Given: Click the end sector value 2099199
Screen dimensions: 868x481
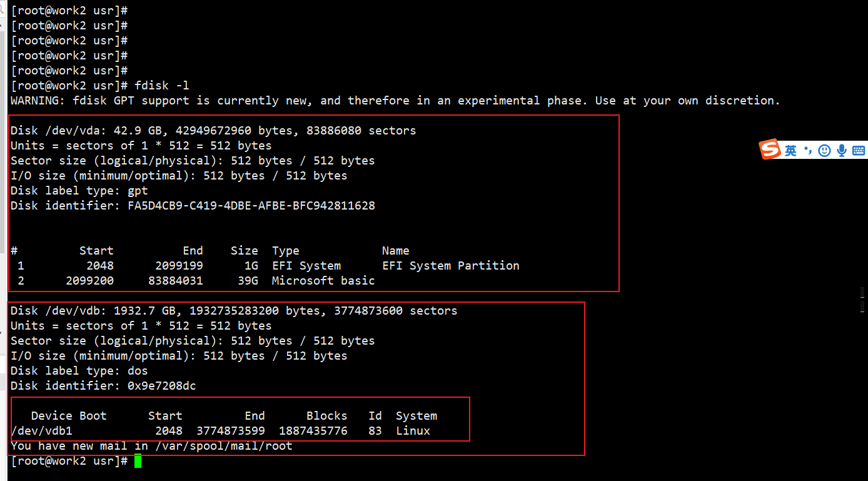Looking at the screenshot, I should 179,266.
